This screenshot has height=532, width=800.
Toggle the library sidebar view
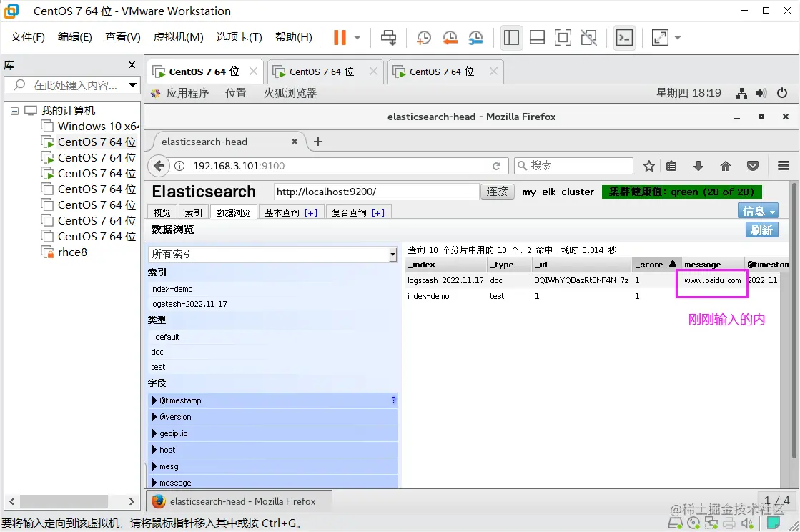pos(511,37)
